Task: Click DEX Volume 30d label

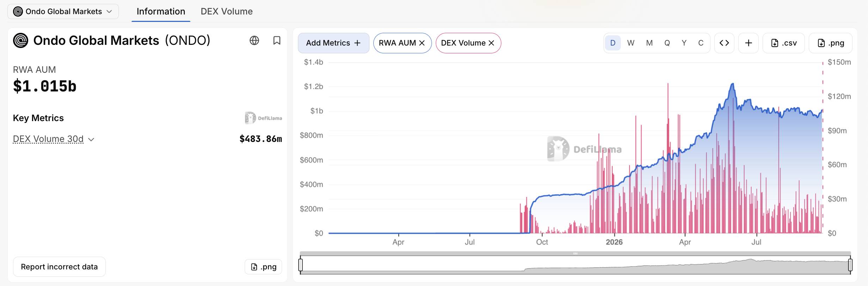Action: click(48, 139)
